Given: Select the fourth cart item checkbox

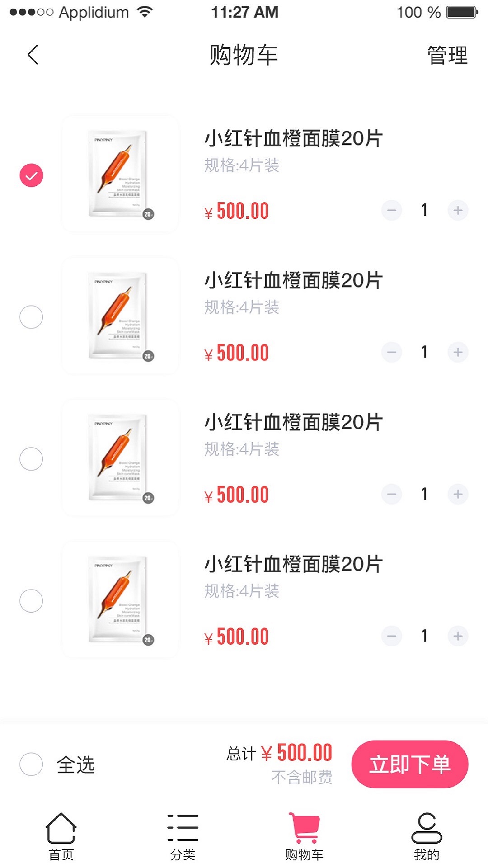Looking at the screenshot, I should [x=31, y=601].
